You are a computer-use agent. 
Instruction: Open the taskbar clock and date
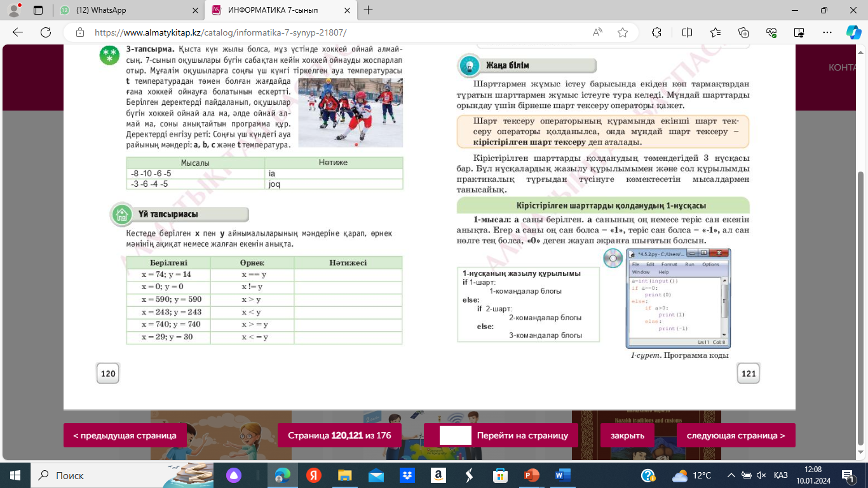pyautogui.click(x=813, y=475)
